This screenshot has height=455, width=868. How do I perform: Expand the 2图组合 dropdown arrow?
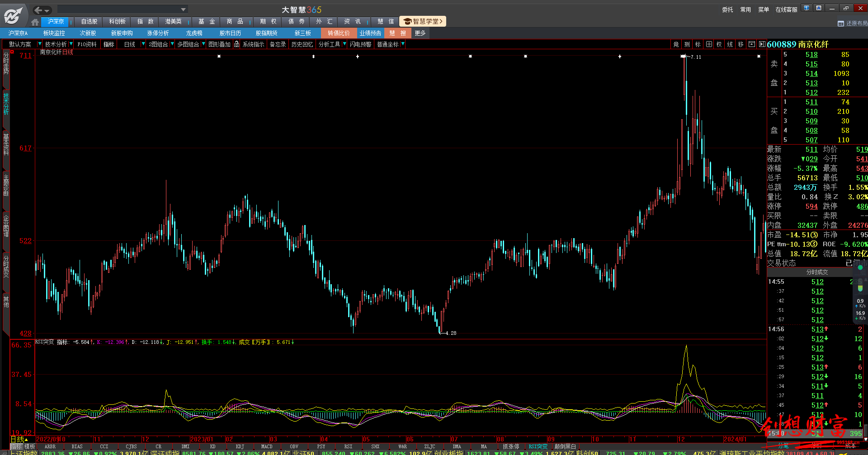click(x=172, y=44)
